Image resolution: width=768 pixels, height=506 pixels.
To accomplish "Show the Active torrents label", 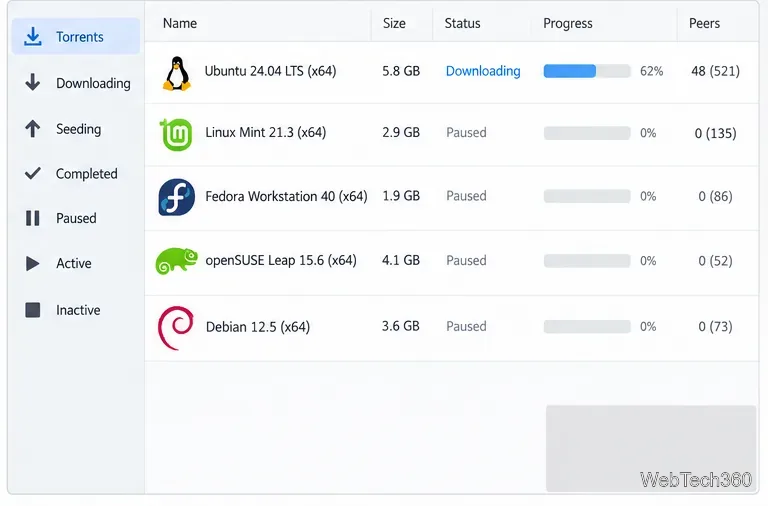I will (74, 264).
